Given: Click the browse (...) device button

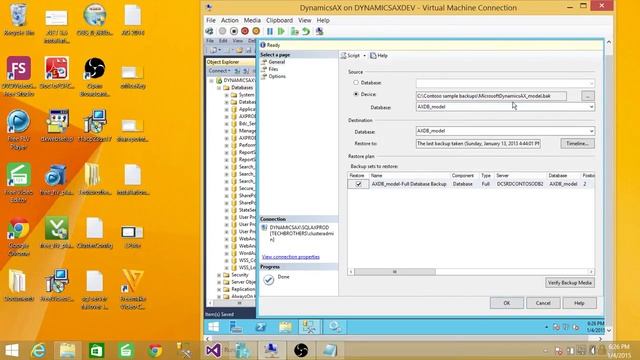Looking at the screenshot, I should (x=587, y=96).
